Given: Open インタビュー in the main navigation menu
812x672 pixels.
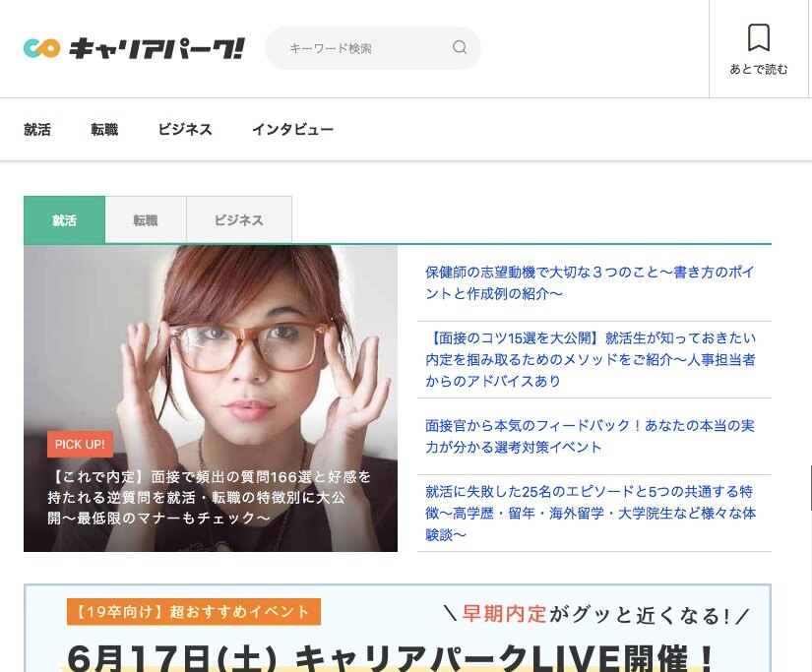Looking at the screenshot, I should [292, 129].
